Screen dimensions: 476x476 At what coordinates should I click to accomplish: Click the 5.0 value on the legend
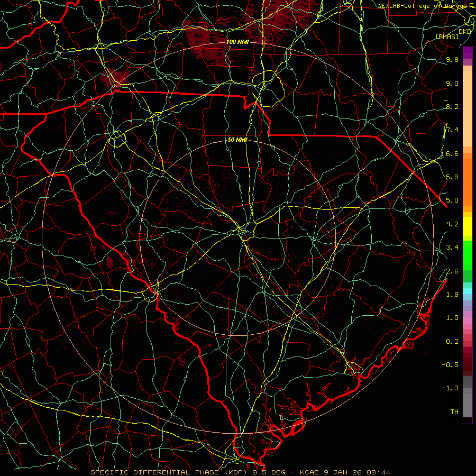point(452,200)
